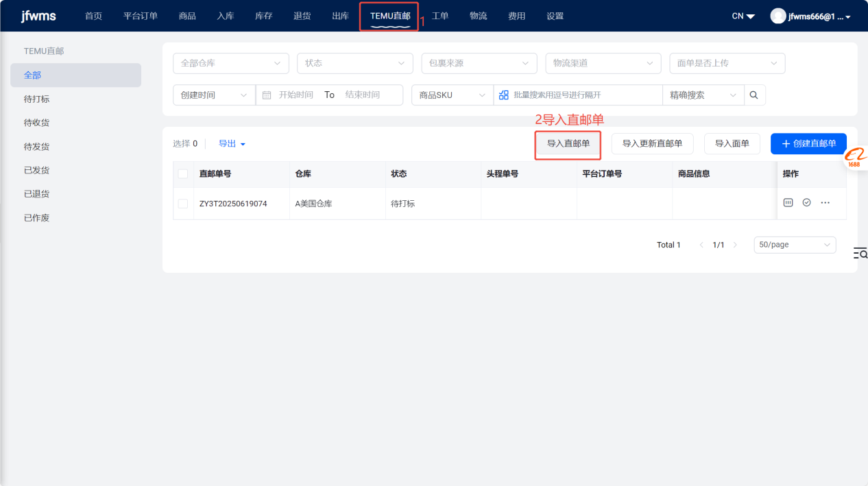
Task: Click the 头程单号 column header
Action: pos(503,173)
